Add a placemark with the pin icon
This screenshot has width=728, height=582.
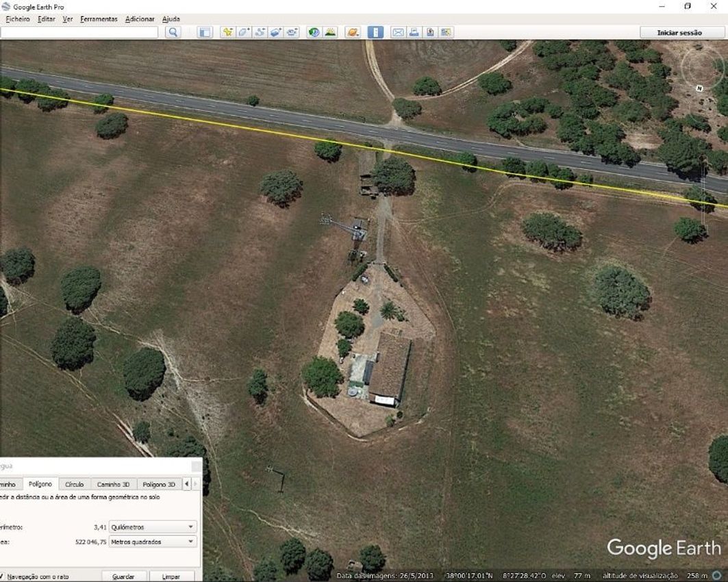click(227, 32)
